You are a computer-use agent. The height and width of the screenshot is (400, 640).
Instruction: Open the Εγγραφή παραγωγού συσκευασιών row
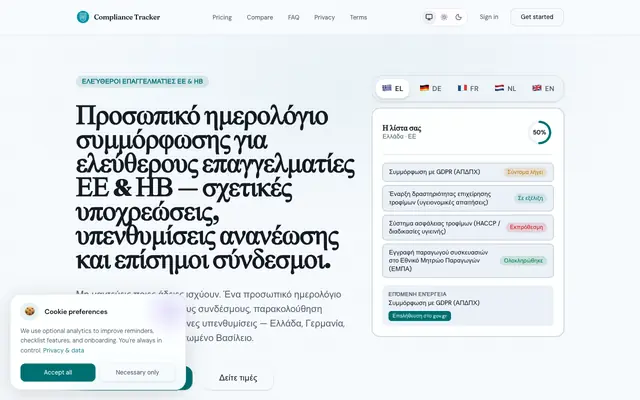tap(468, 261)
